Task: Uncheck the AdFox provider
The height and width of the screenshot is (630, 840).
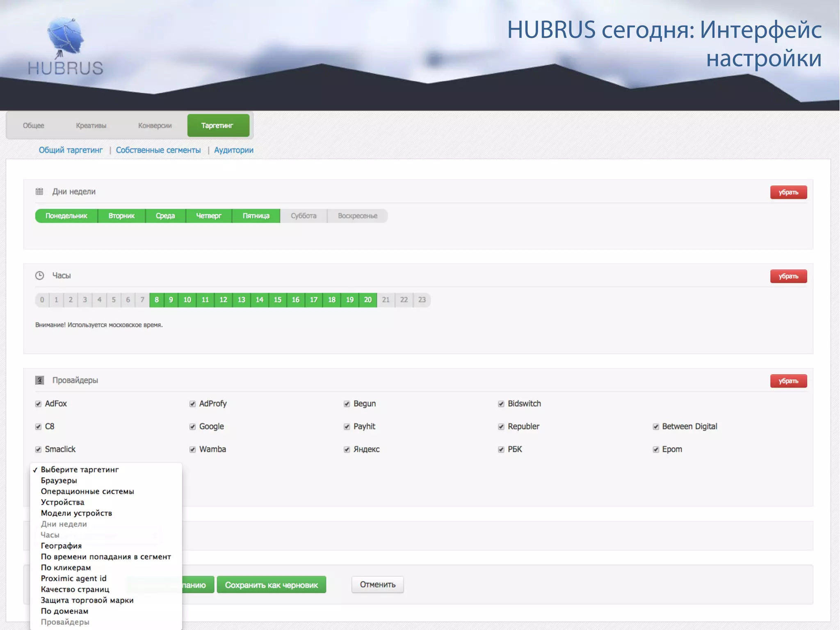Action: (x=38, y=404)
